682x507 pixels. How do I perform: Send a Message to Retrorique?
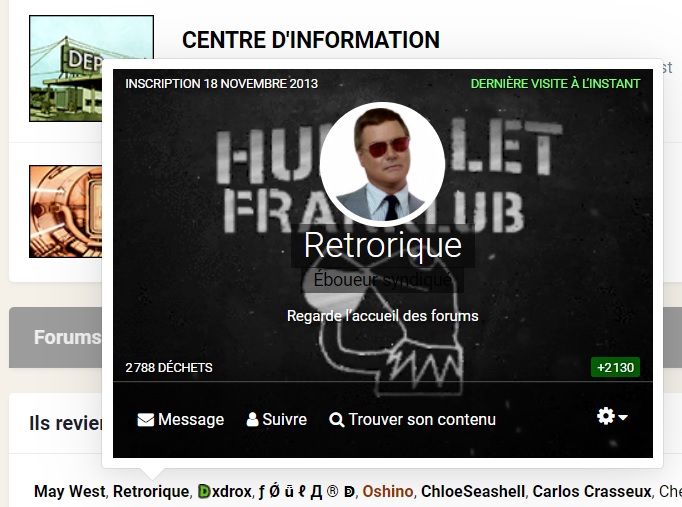click(x=181, y=420)
